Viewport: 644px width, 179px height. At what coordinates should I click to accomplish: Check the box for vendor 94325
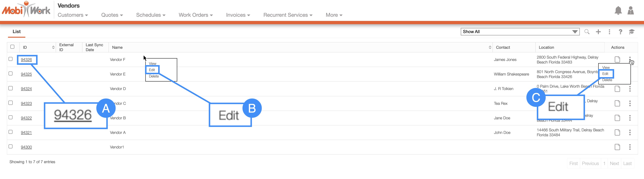(x=11, y=74)
